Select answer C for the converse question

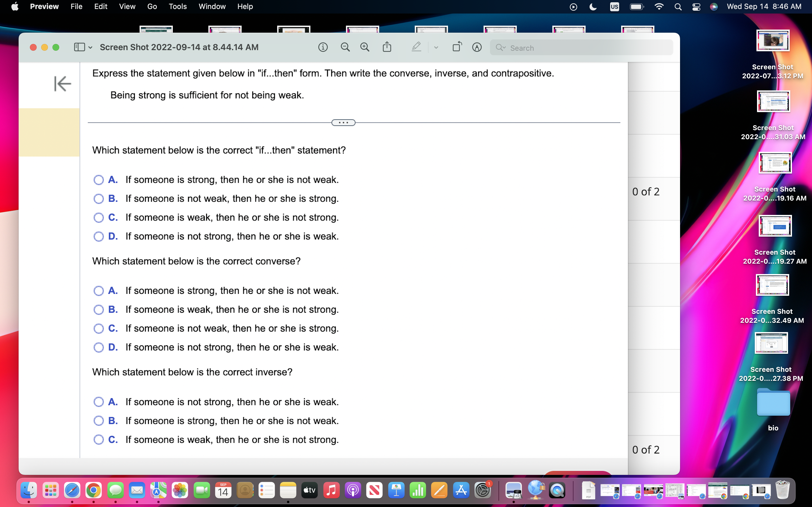tap(98, 329)
